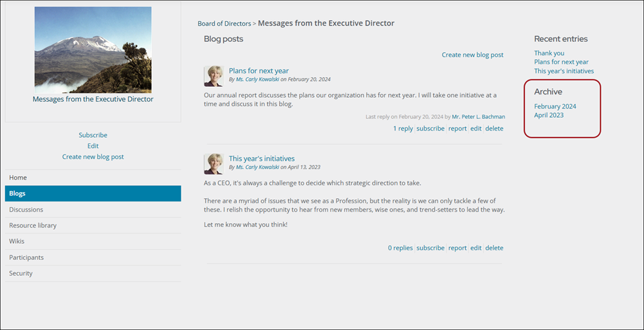Viewport: 644px width, 330px height.
Task: Click the Edit link below Subscribe
Action: pos(93,146)
